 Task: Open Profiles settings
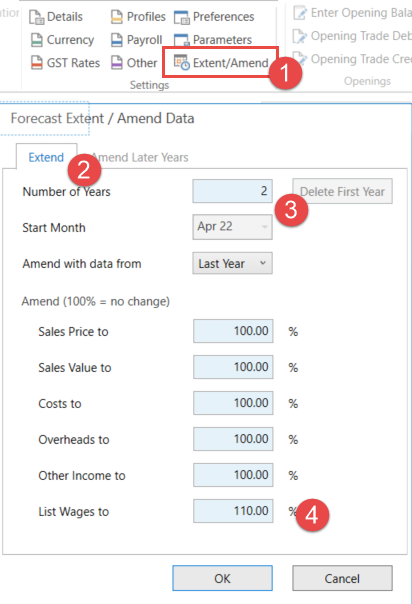pyautogui.click(x=138, y=17)
